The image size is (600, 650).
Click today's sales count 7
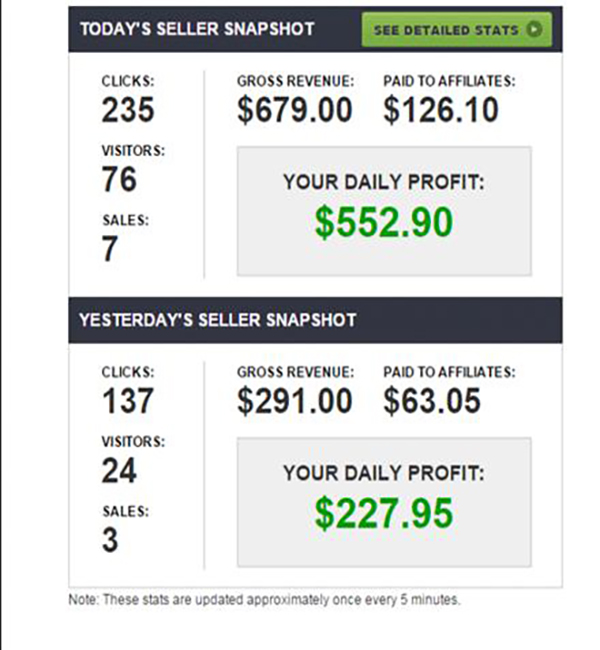110,249
